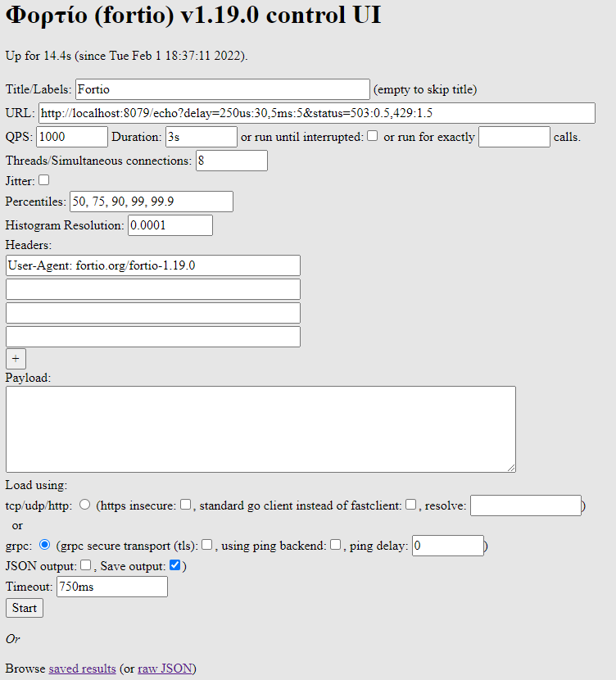
Task: Enable the https insecure option
Action: coord(186,505)
